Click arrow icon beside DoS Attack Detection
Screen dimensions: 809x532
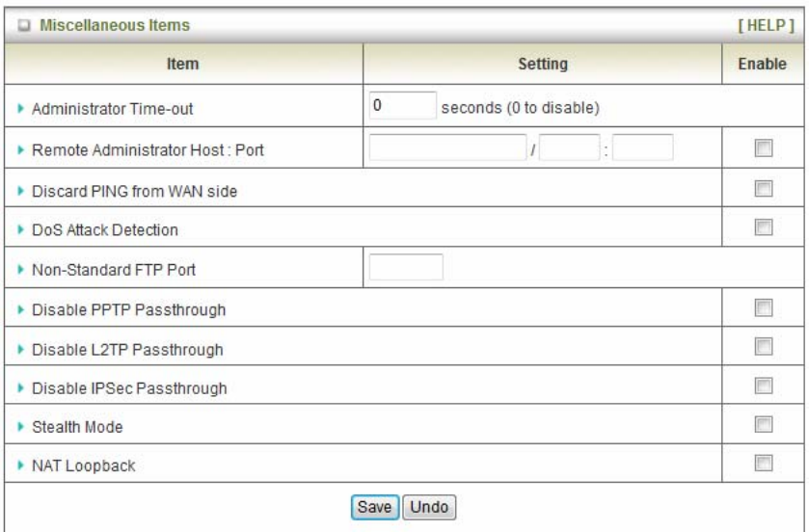tap(21, 229)
